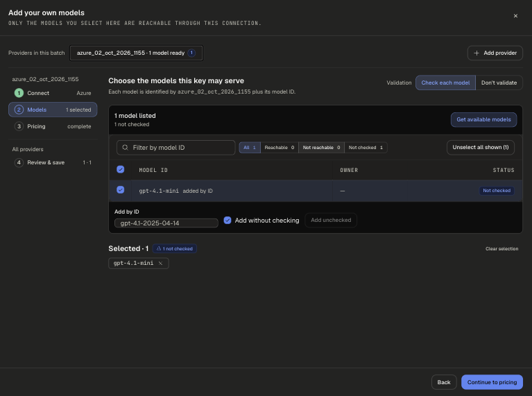
Task: Click '1 model listed' text
Action: tap(135, 116)
